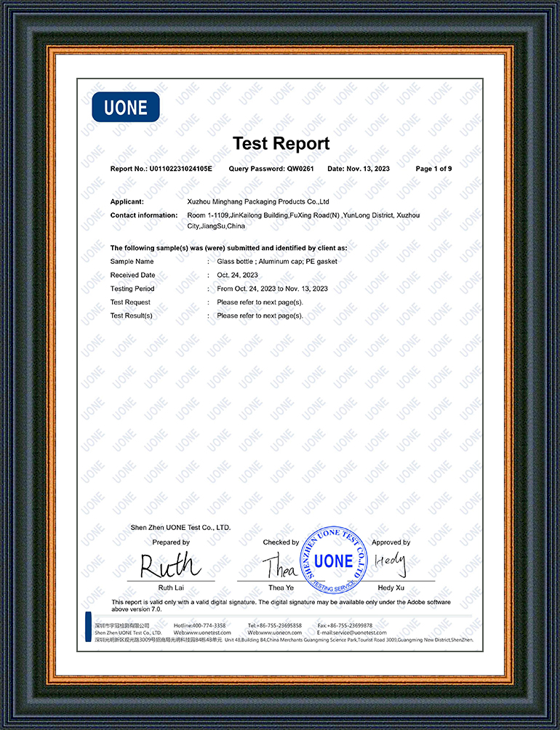Click the 'Received Date' label
Screen dimensions: 560x730
pyautogui.click(x=132, y=275)
